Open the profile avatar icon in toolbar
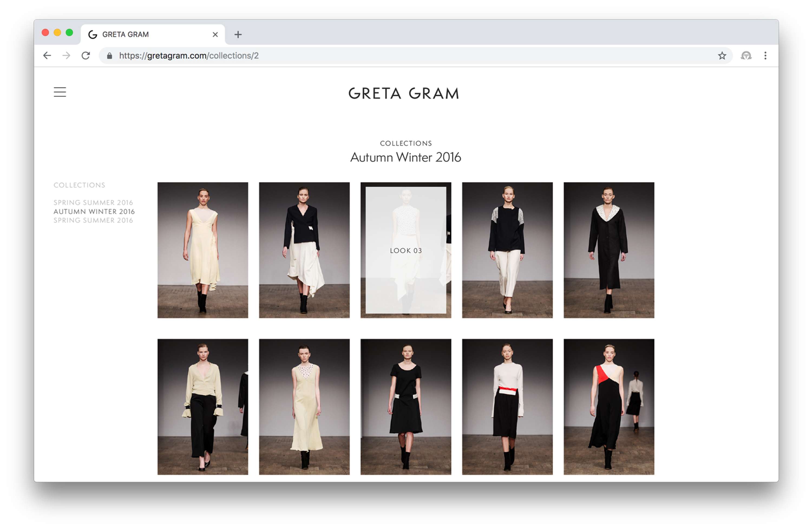 click(x=746, y=56)
